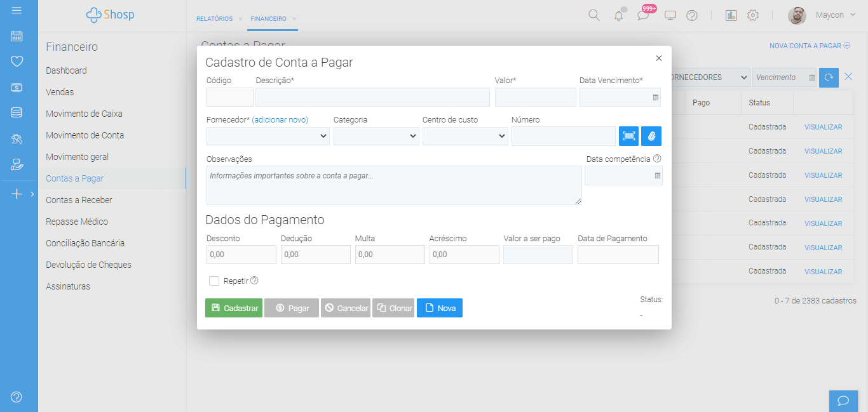Click the paperclip attachment button

pos(651,136)
